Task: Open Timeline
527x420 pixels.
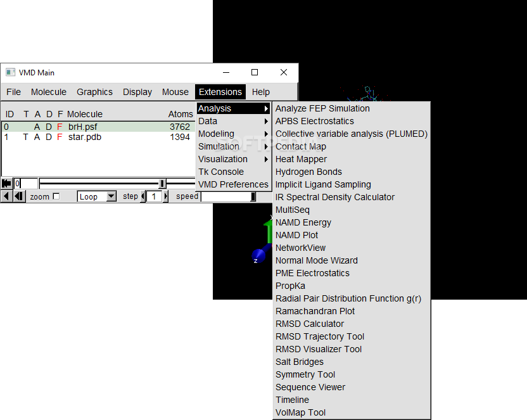Action: [351, 400]
